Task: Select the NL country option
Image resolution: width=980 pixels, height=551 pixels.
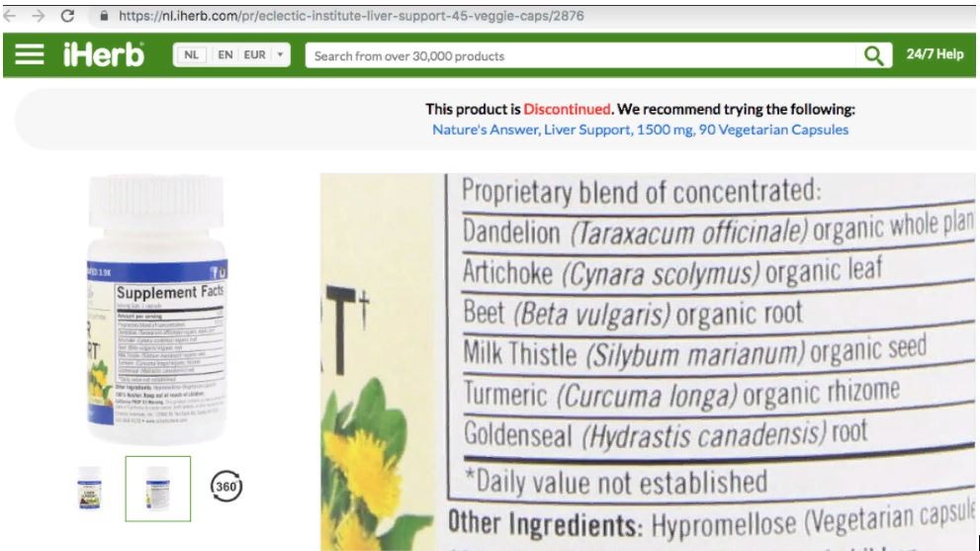Action: coord(191,55)
